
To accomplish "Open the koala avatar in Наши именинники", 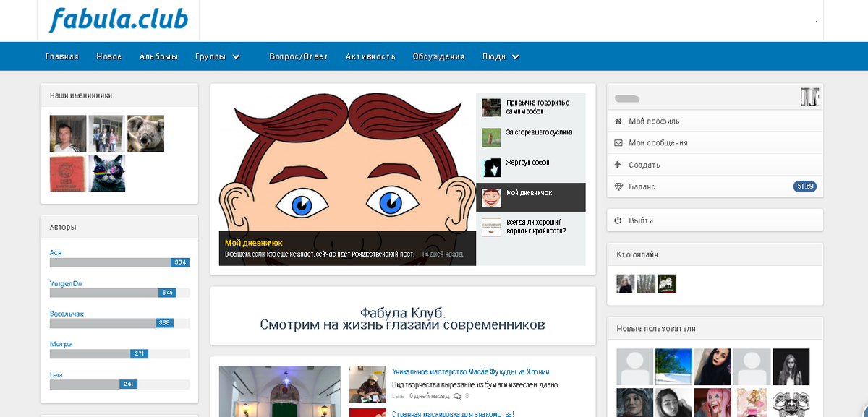I will point(145,134).
